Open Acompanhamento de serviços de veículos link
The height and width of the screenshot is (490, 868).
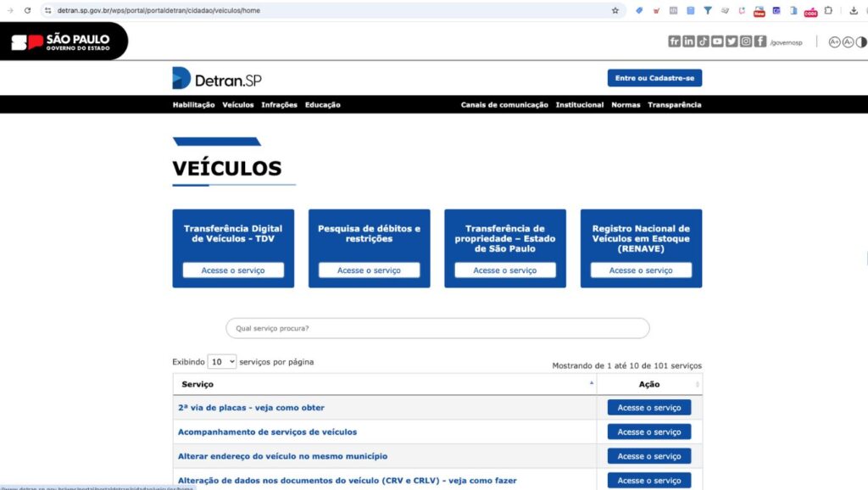(267, 432)
